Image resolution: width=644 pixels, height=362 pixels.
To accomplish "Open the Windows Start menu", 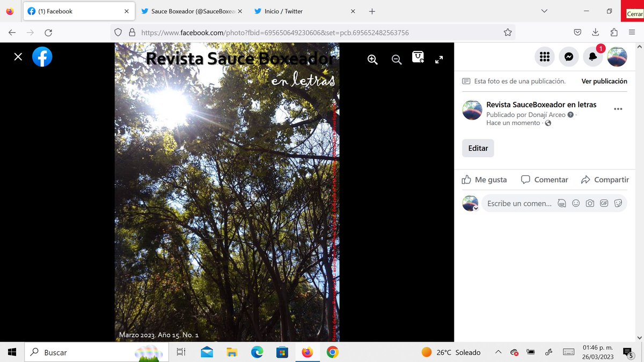I will tap(12, 352).
